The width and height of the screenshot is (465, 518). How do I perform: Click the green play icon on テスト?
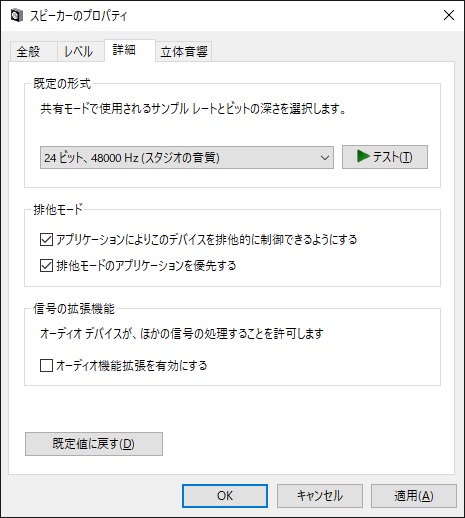point(363,156)
